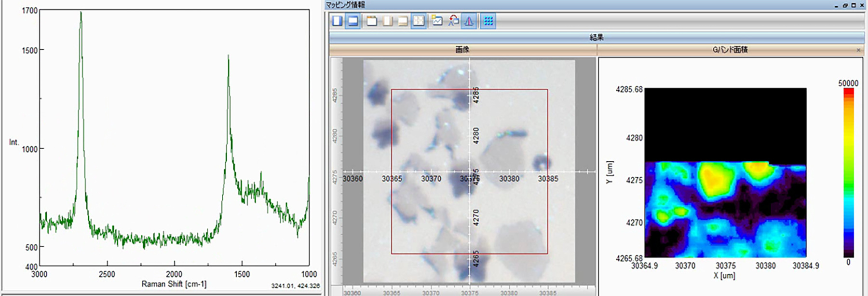Toggle the bottom-panel layout icon
The image size is (868, 296).
coord(353,21)
